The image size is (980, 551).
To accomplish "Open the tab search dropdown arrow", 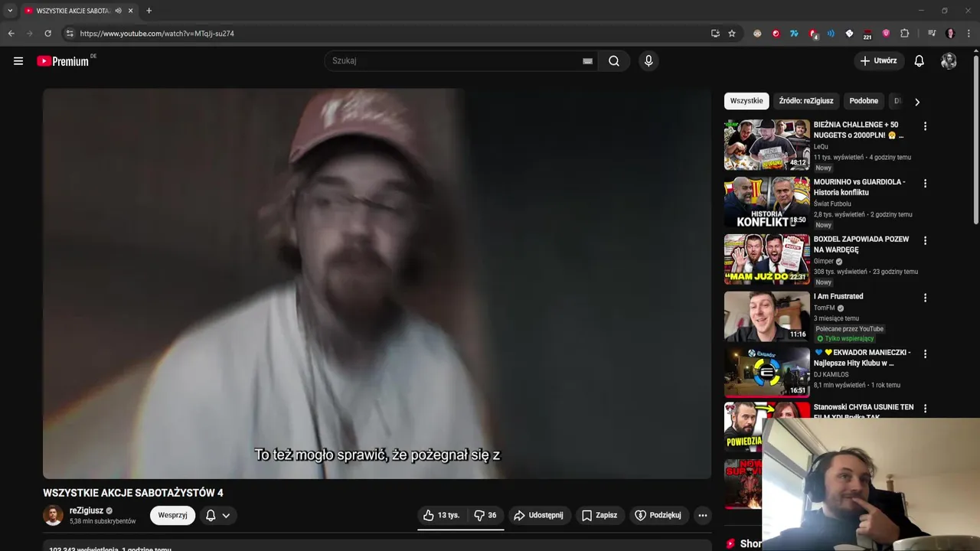I will coord(10,11).
